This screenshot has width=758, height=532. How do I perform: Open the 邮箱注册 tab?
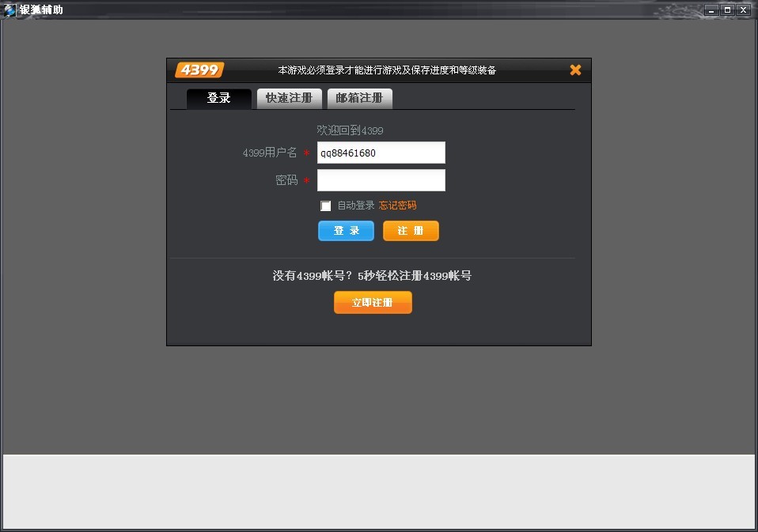click(x=360, y=99)
